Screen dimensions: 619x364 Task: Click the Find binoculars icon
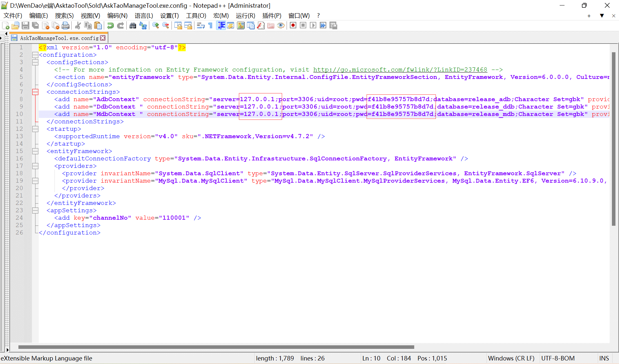pyautogui.click(x=133, y=25)
